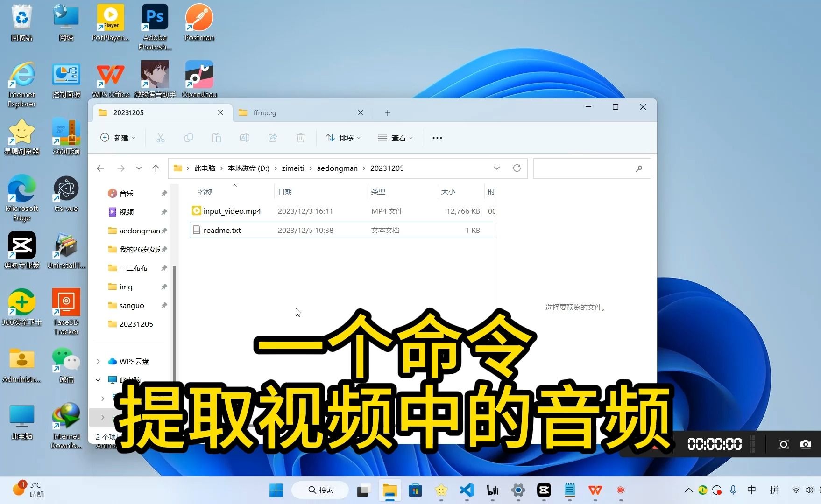The image size is (821, 504).
Task: Show hidden system tray icons
Action: point(688,490)
